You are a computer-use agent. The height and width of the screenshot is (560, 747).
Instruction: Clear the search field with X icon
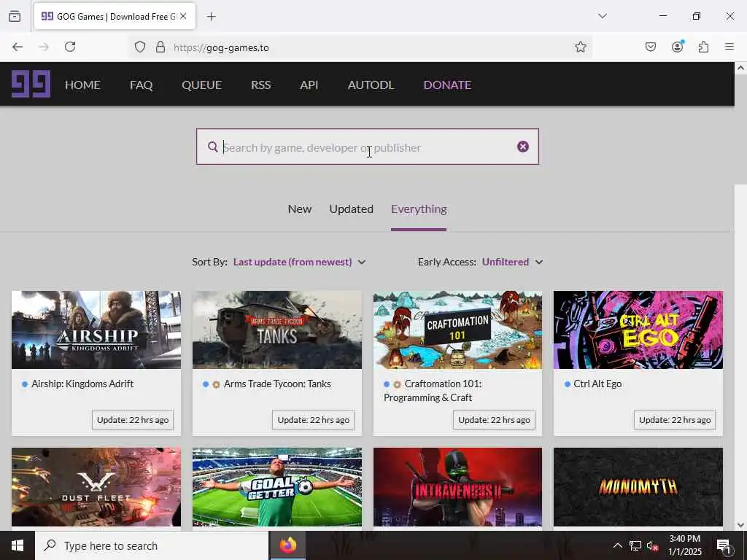522,147
